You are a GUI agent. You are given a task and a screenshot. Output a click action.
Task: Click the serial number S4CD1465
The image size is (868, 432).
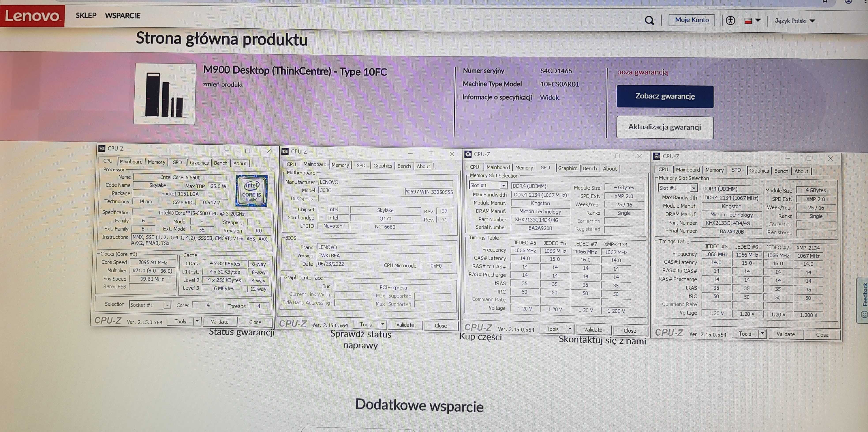pyautogui.click(x=556, y=71)
